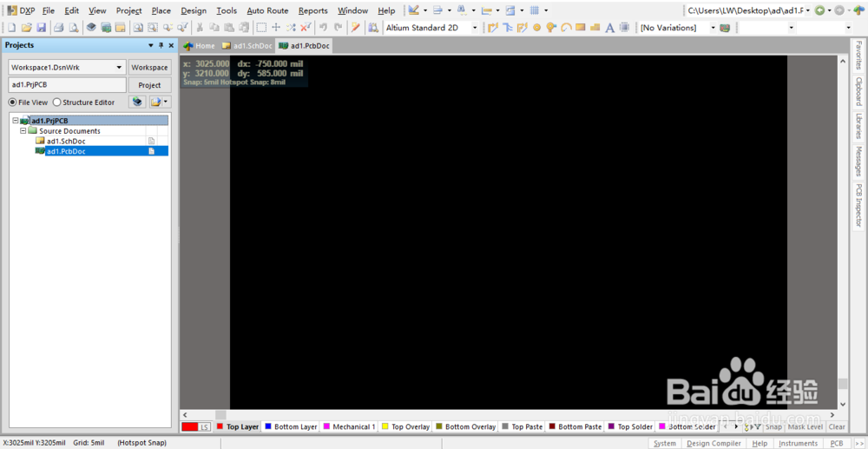The height and width of the screenshot is (449, 868).
Task: Open the Reports menu
Action: pyautogui.click(x=312, y=10)
